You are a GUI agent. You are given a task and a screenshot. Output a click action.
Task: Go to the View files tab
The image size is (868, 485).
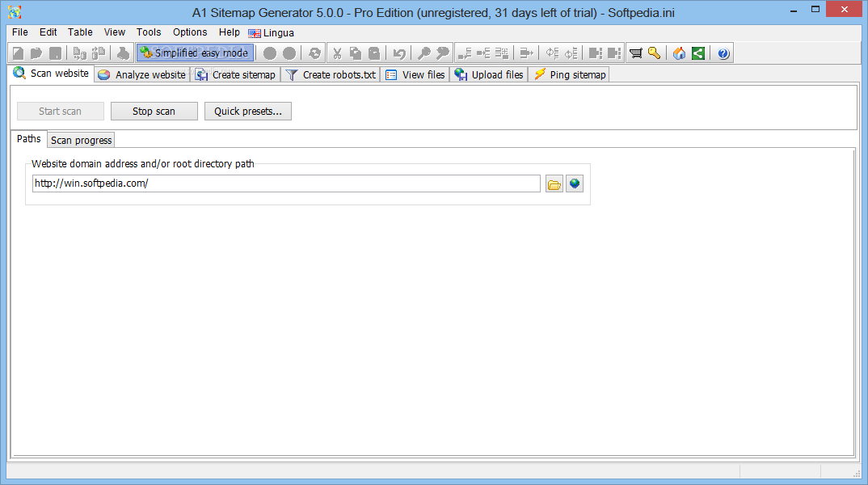click(x=415, y=74)
